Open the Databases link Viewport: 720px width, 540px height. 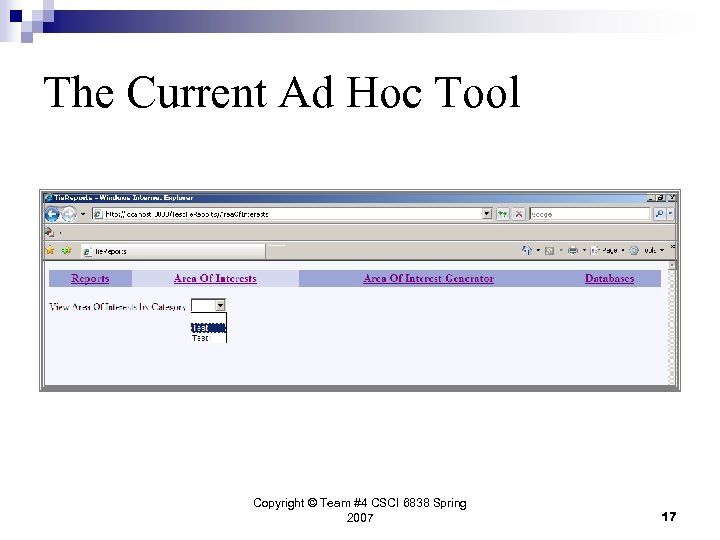click(609, 278)
